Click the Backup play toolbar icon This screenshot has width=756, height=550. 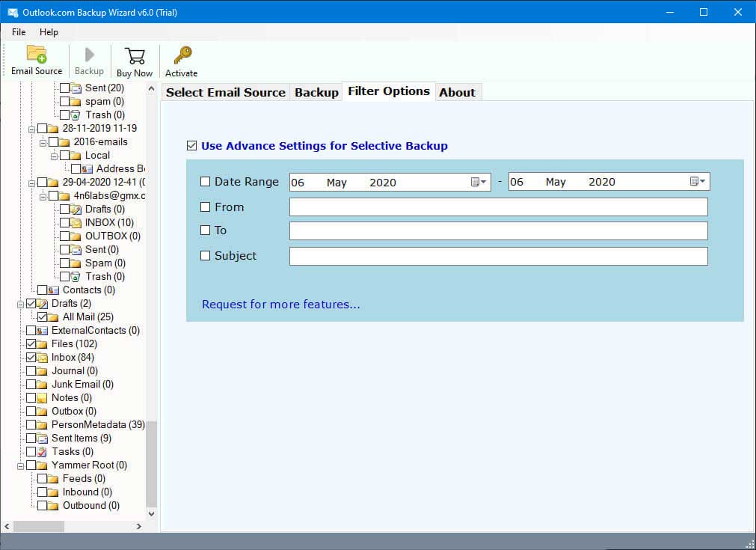[89, 55]
